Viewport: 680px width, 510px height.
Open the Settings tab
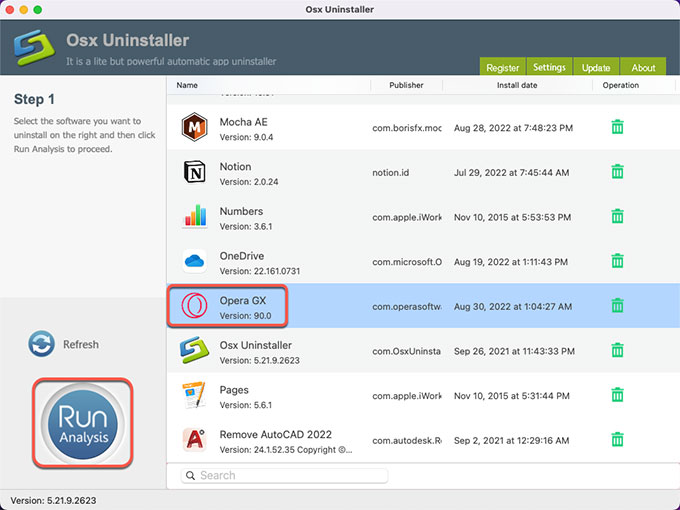pos(549,67)
